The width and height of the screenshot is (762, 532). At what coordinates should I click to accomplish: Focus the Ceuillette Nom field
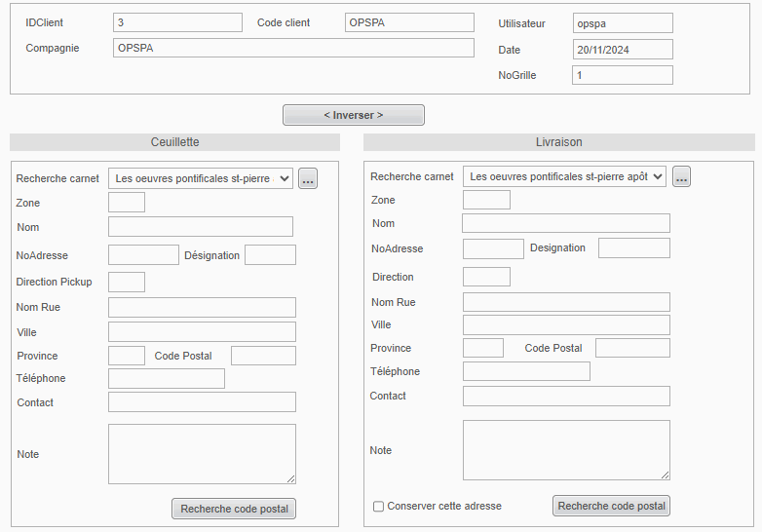[201, 227]
